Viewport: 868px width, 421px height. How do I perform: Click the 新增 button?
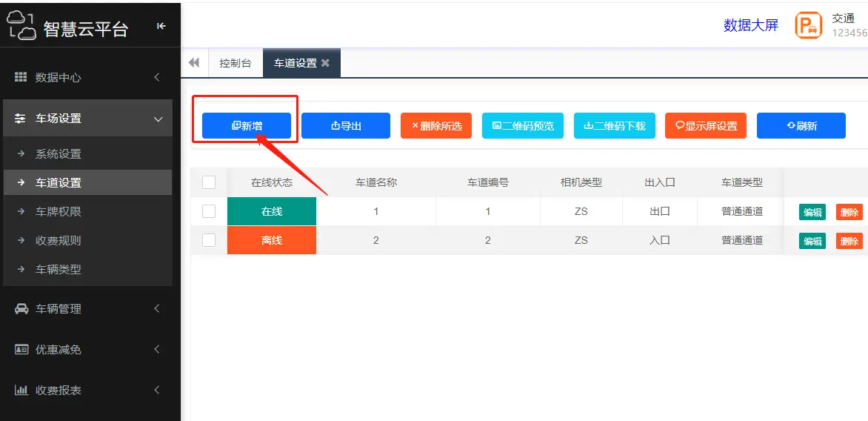[247, 126]
